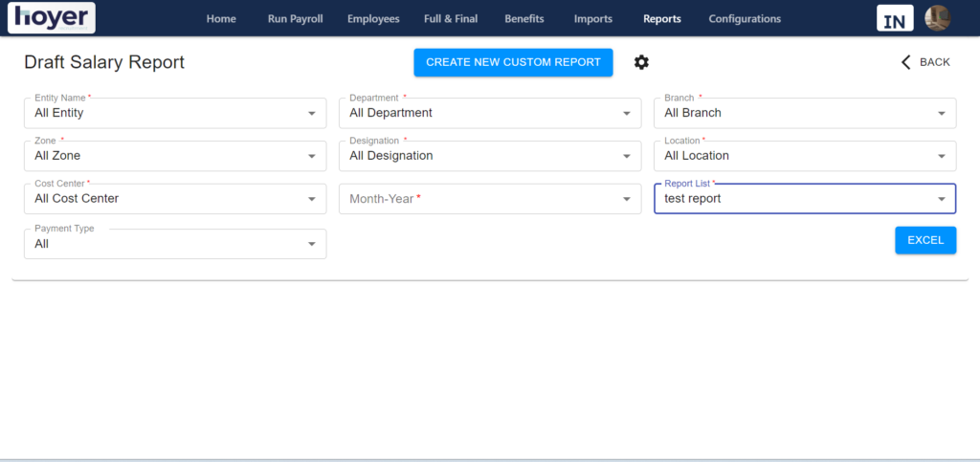Open the Configurations menu
The height and width of the screenshot is (462, 980).
[745, 19]
